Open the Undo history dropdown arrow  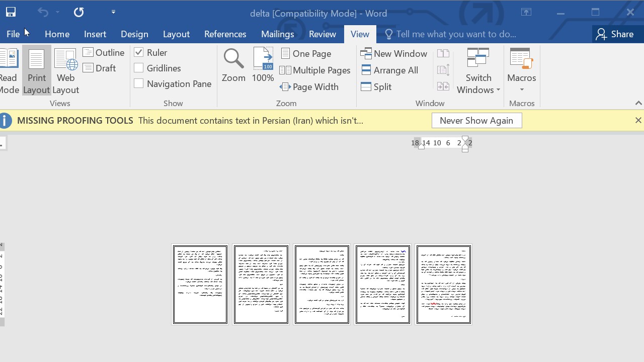pos(57,12)
